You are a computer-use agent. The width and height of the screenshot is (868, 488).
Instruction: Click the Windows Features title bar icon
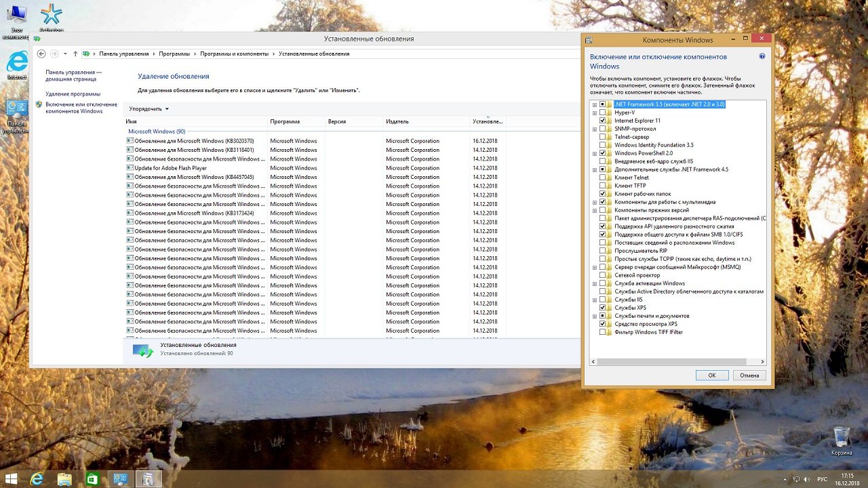click(x=589, y=40)
